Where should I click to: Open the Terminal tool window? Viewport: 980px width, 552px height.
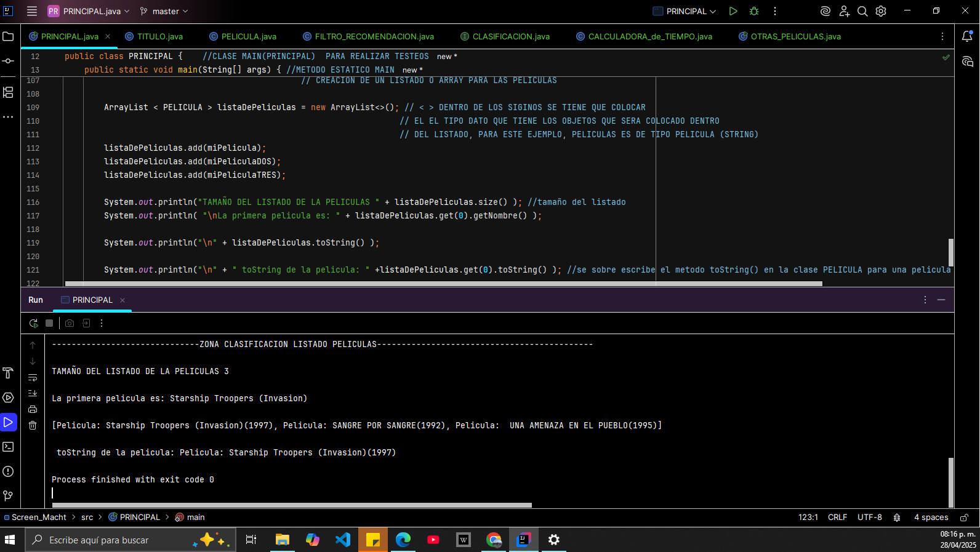(x=8, y=447)
